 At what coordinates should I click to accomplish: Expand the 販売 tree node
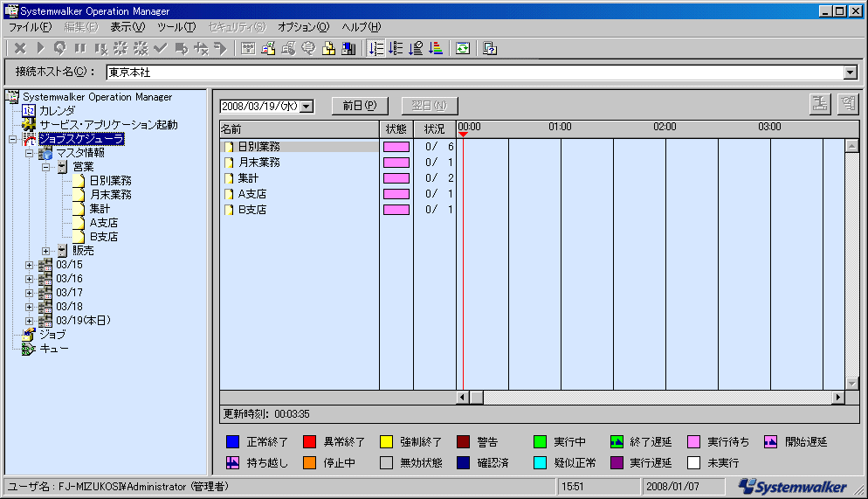click(x=46, y=251)
